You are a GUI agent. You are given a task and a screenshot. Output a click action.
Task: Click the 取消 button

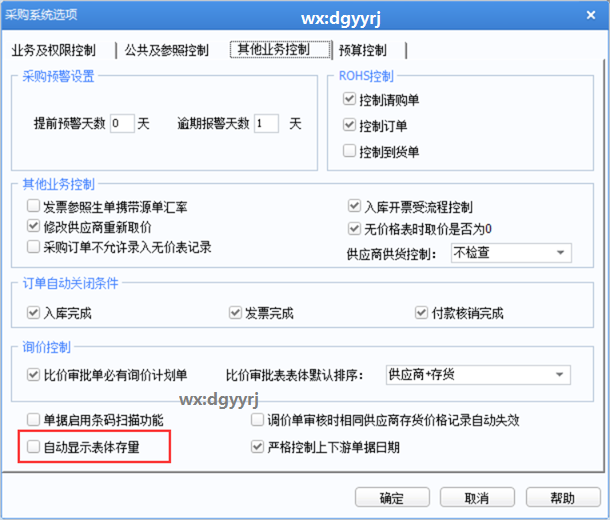tap(476, 498)
